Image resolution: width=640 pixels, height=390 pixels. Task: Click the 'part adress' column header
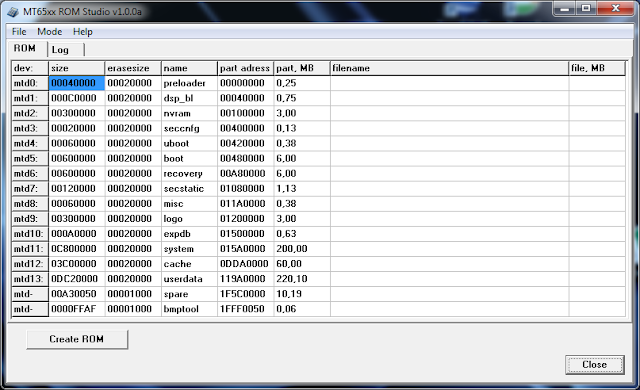[x=245, y=68]
